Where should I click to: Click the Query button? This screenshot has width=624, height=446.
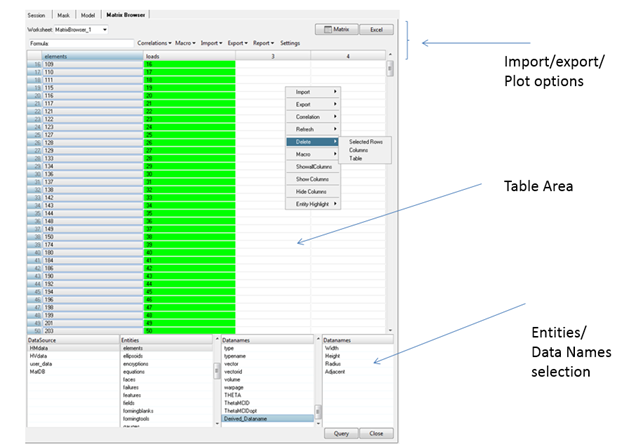click(341, 433)
